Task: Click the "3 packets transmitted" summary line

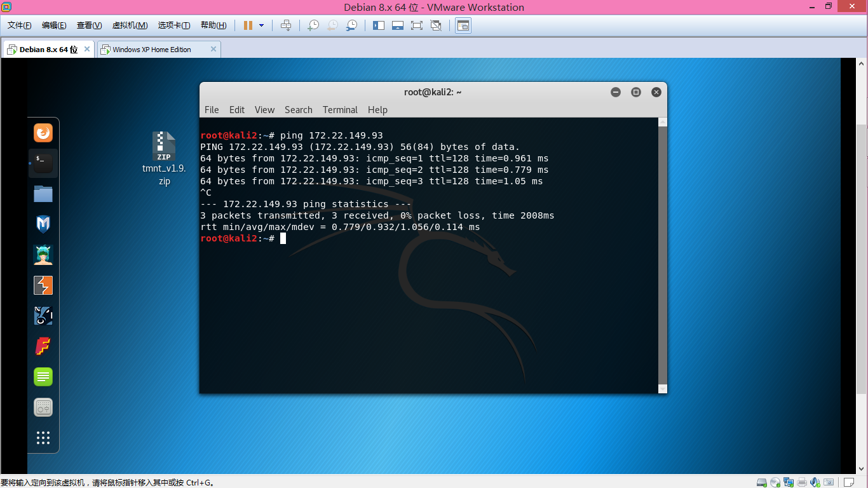Action: [x=377, y=215]
